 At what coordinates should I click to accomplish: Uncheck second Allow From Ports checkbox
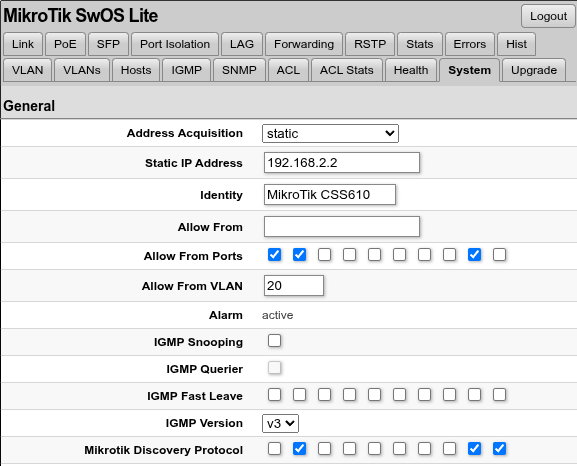point(300,254)
